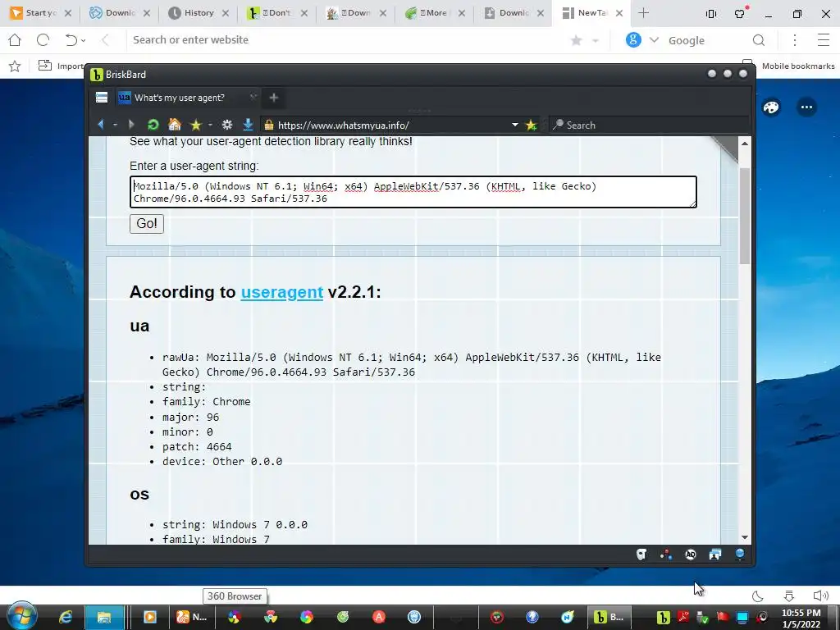Click the 360 Browser sound speaker icon

[820, 596]
